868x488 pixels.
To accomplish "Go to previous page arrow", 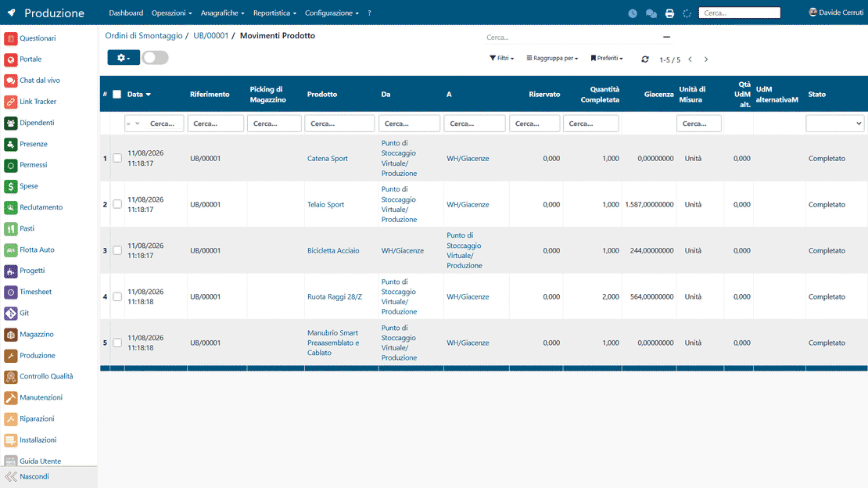I will 690,59.
